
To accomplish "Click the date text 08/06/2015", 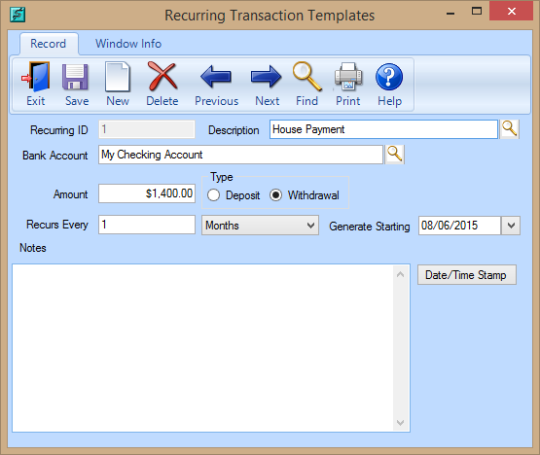I will (449, 226).
